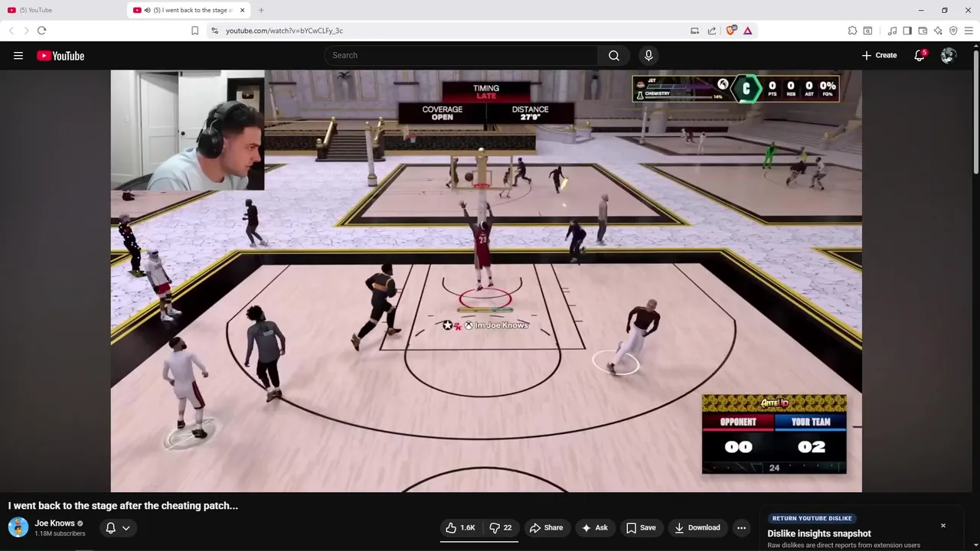Click the Ask button under the video
The height and width of the screenshot is (551, 980).
(595, 527)
